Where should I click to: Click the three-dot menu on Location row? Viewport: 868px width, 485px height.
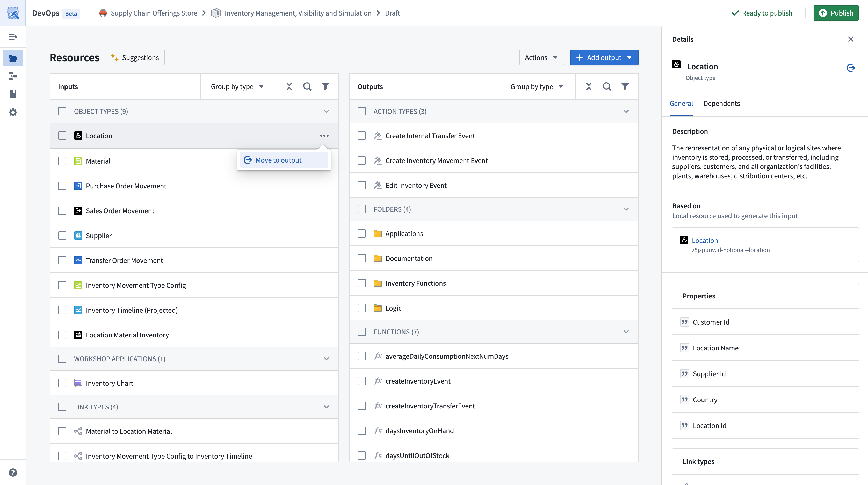point(324,136)
